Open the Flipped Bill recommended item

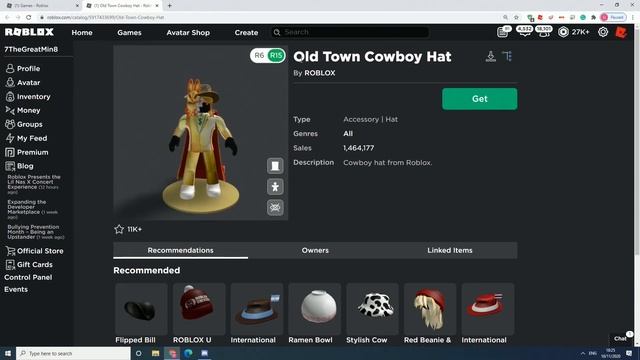(x=141, y=314)
